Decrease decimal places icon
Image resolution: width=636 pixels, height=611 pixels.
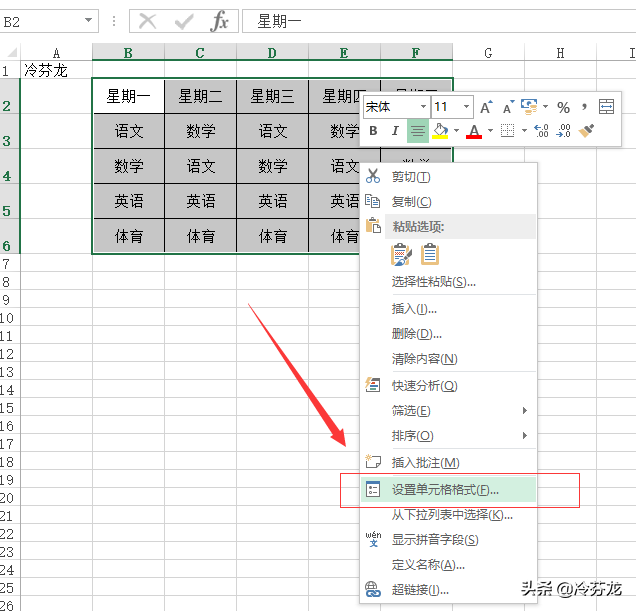[563, 131]
